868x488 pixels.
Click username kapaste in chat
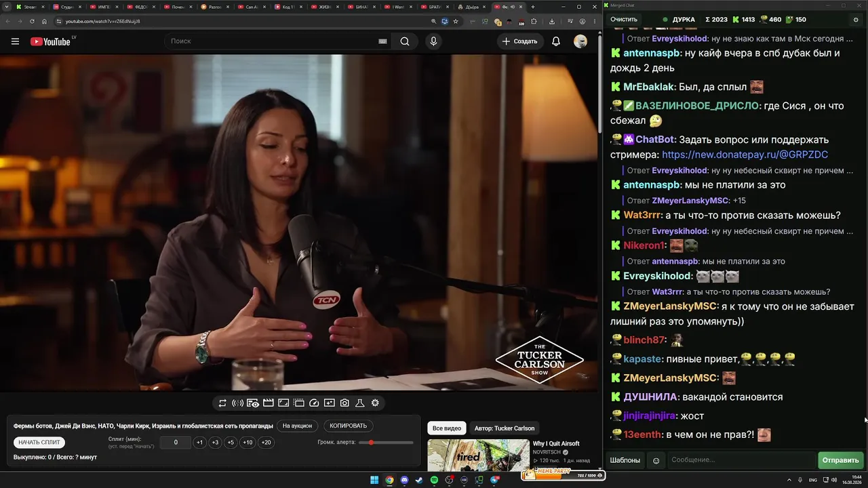pos(642,359)
